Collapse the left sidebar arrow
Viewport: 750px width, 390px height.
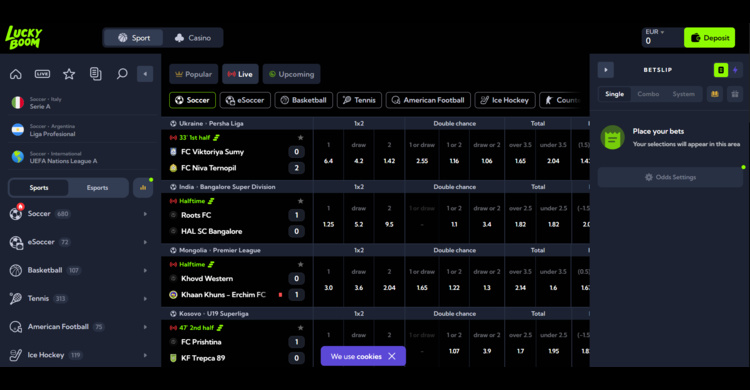pos(145,74)
